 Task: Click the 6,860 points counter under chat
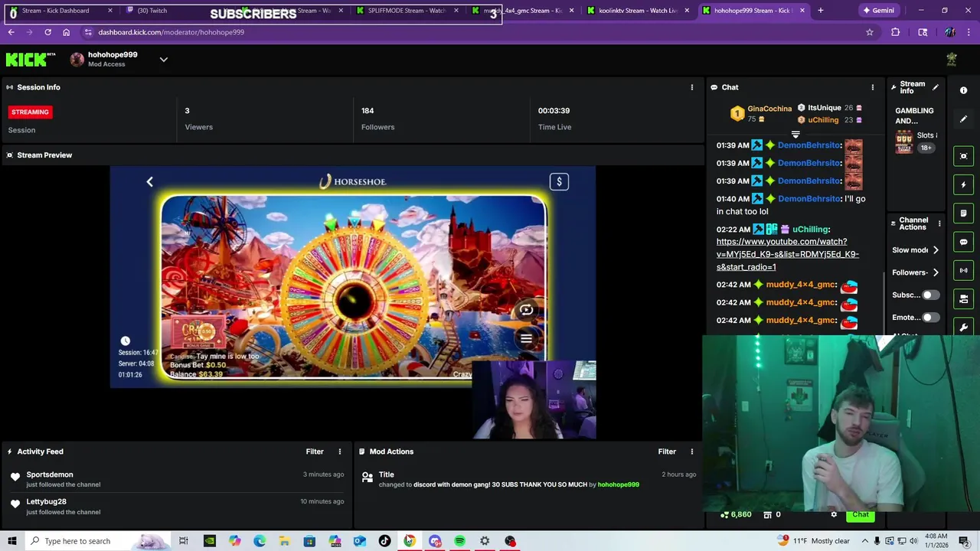coord(736,514)
